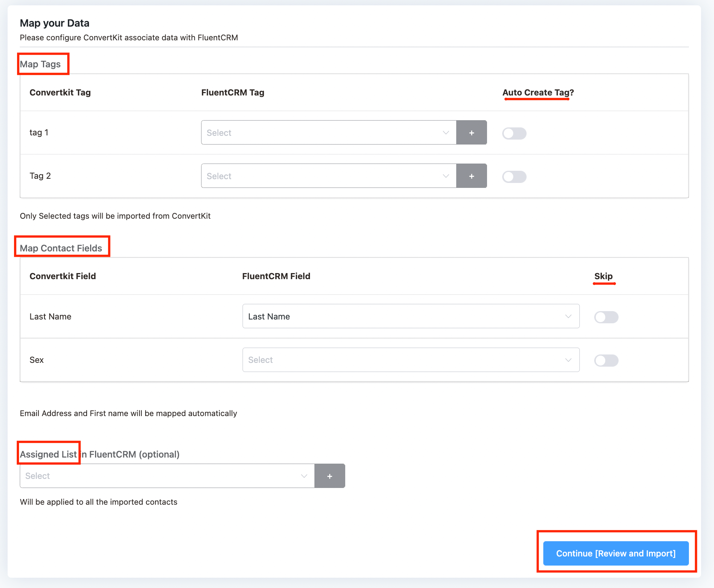Click the + button next to Assigned List

(x=329, y=475)
